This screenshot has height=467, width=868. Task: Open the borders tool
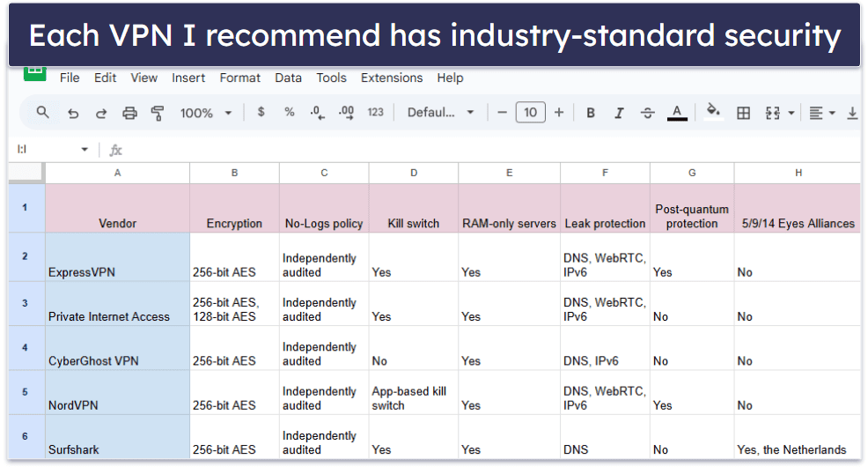(744, 113)
